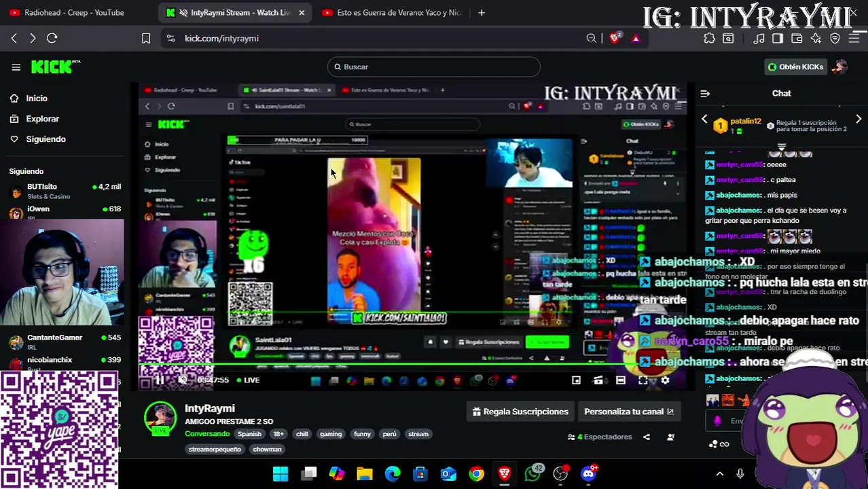Click the kick.com/intyraymi address bar
868x489 pixels.
click(x=380, y=39)
